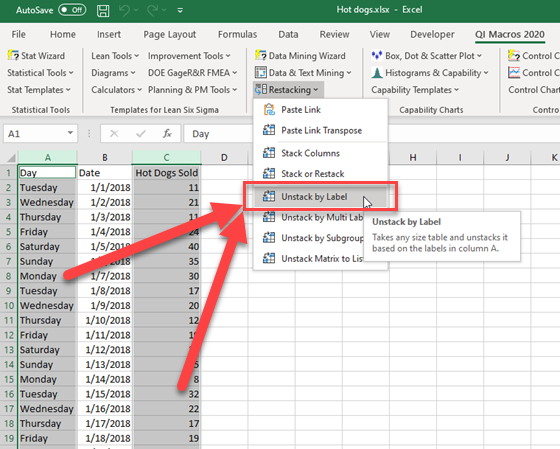Viewport: 560px width, 449px height.
Task: Open the Calculators dropdown
Action: pyautogui.click(x=117, y=90)
